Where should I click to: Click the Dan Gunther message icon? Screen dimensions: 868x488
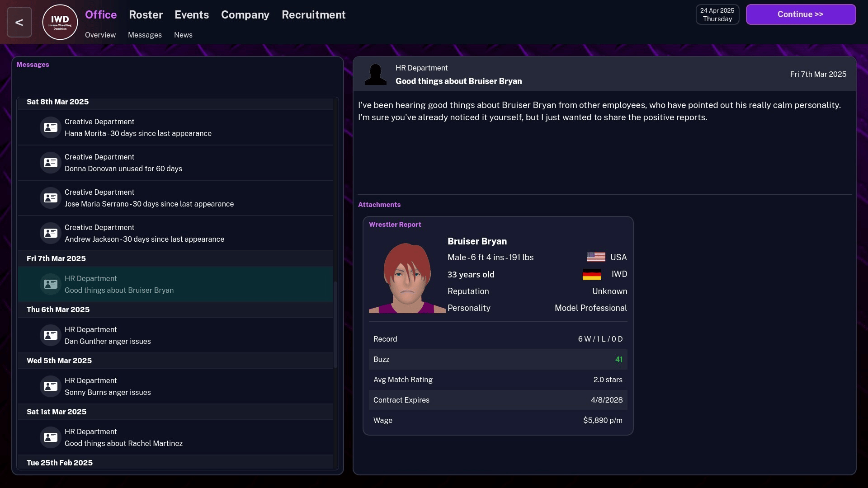[x=50, y=335]
